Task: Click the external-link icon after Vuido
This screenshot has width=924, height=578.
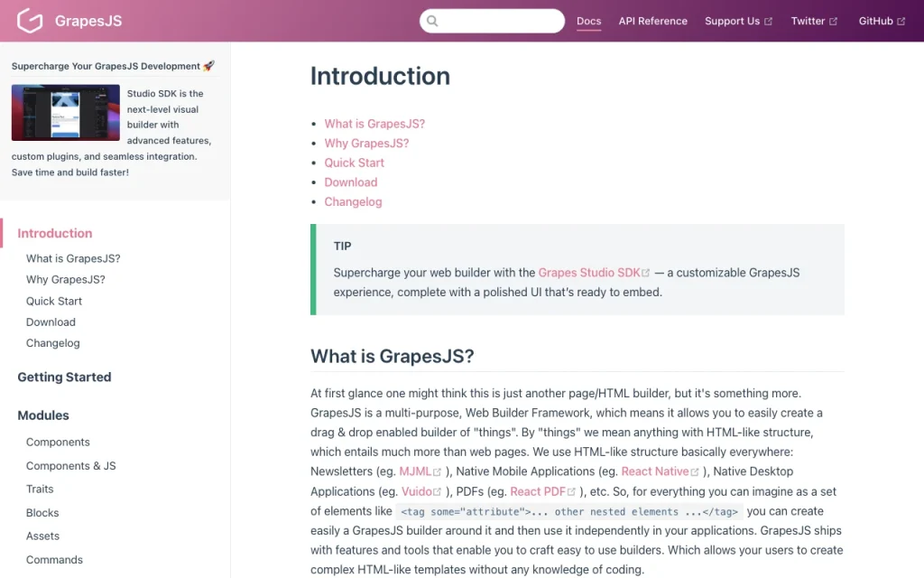Action: (438, 492)
